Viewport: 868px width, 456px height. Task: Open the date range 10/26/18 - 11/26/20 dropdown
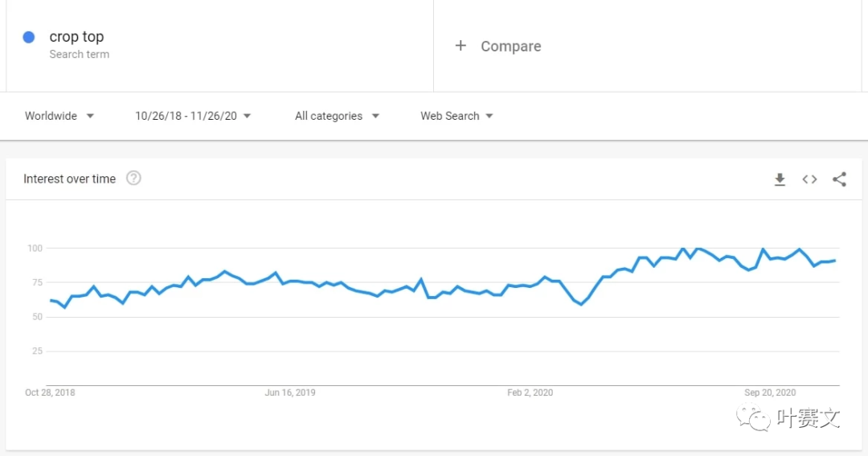193,116
